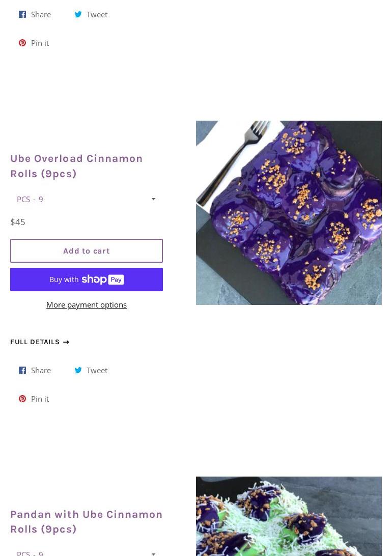Click Facebook icon below Ube Overload details
The height and width of the screenshot is (556, 392).
22,370
